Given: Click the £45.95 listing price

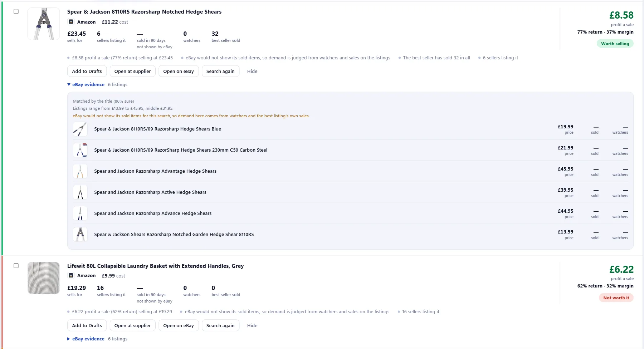Looking at the screenshot, I should click(565, 169).
